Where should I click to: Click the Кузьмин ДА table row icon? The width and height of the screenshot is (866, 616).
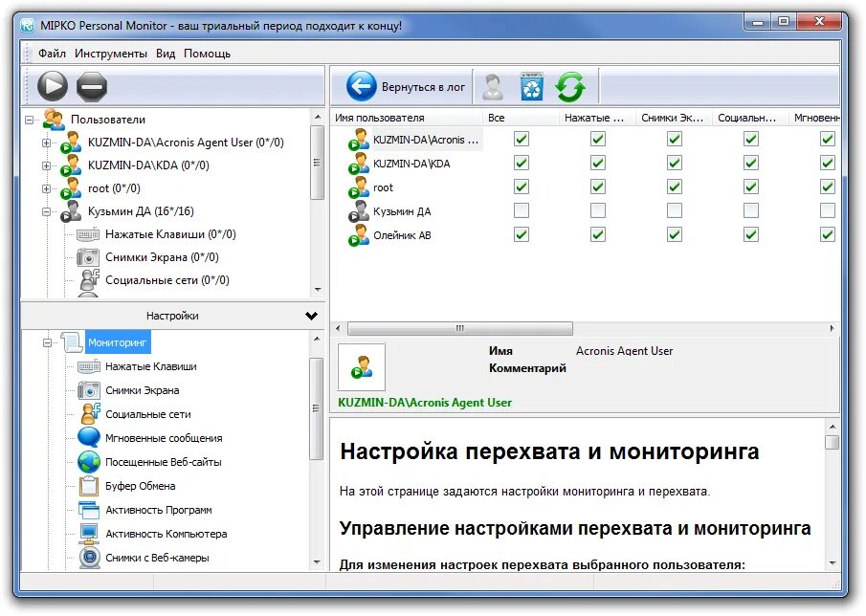click(359, 211)
